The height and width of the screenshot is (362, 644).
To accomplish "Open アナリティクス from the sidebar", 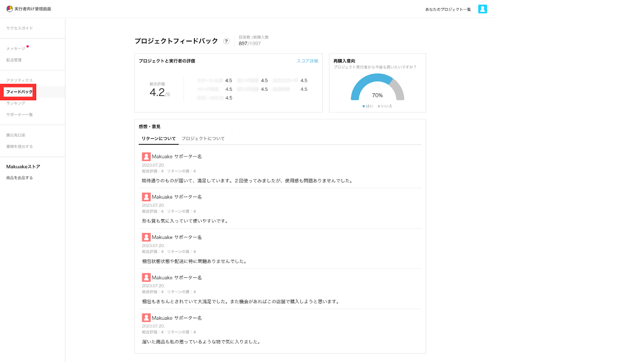I will pos(19,80).
